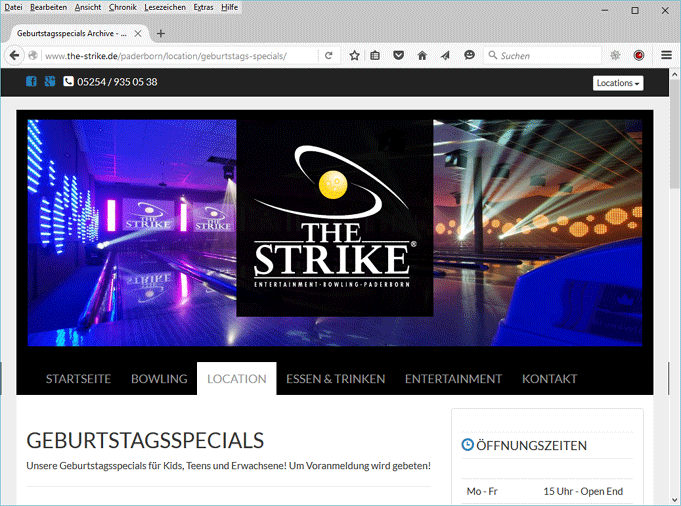Reload the page with the refresh icon
The image size is (681, 506).
pyautogui.click(x=328, y=56)
